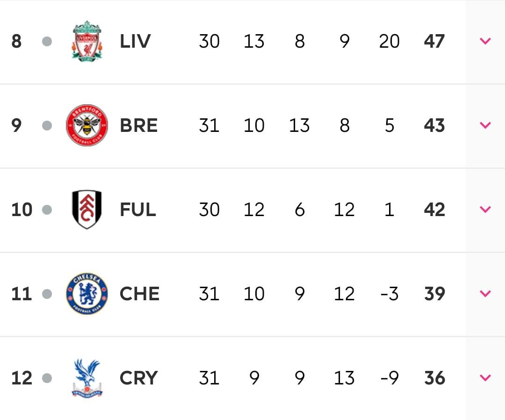Image resolution: width=505 pixels, height=420 pixels.
Task: Expand the Liverpool row details
Action: (x=485, y=41)
